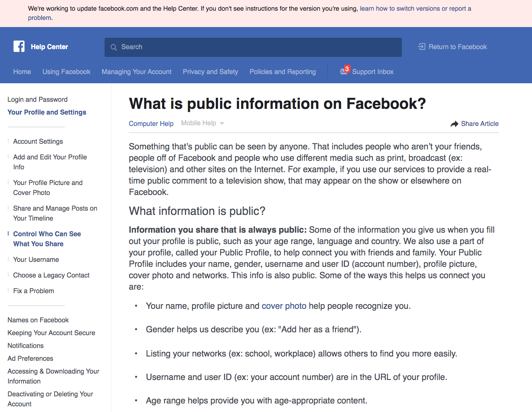Viewport: 532px width, 412px height.
Task: Select Keeping Your Account Secure
Action: tap(51, 333)
